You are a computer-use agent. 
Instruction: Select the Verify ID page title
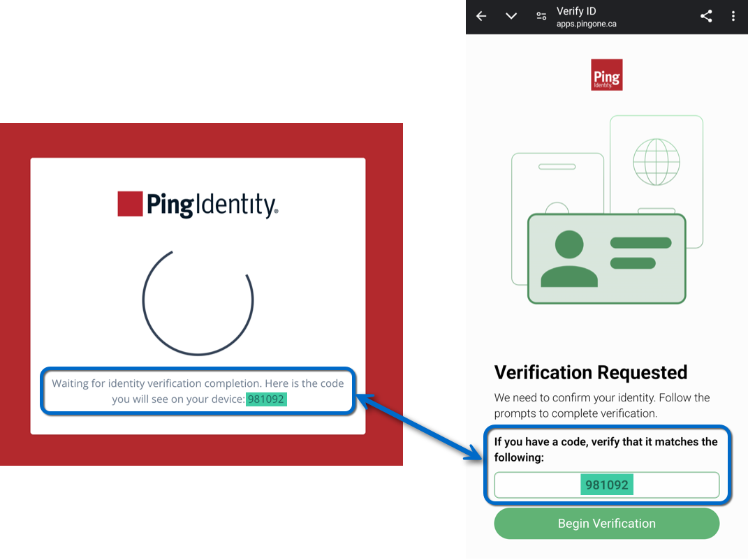[x=575, y=10]
